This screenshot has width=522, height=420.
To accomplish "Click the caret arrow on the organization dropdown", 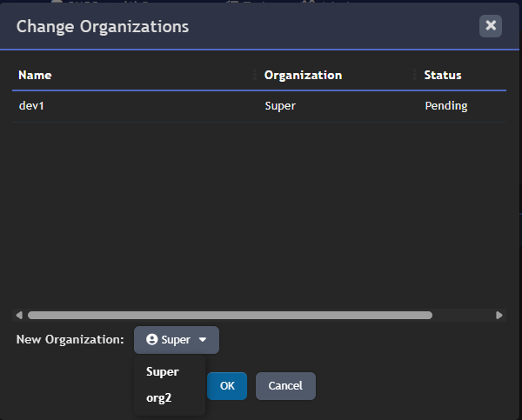I will [203, 340].
